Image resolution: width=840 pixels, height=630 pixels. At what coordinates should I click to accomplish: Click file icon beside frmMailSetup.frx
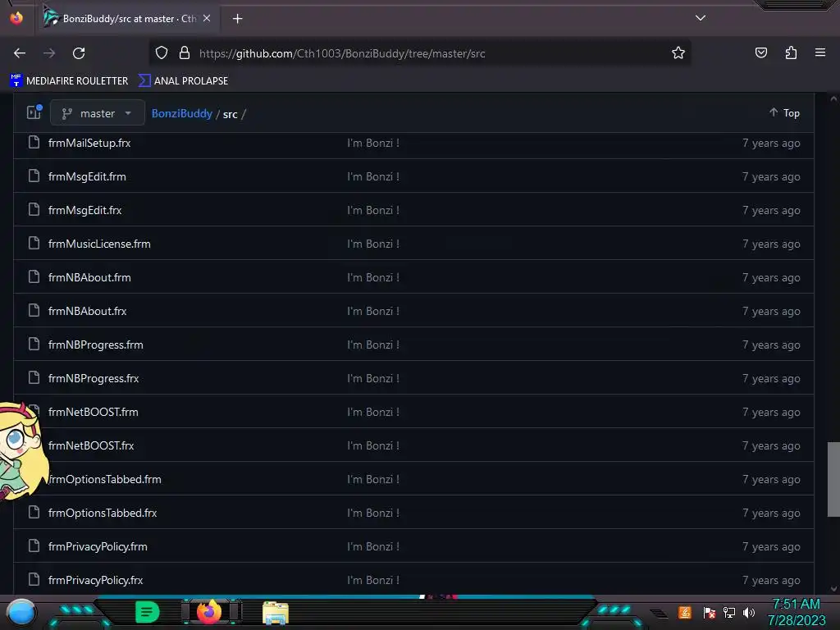34,143
